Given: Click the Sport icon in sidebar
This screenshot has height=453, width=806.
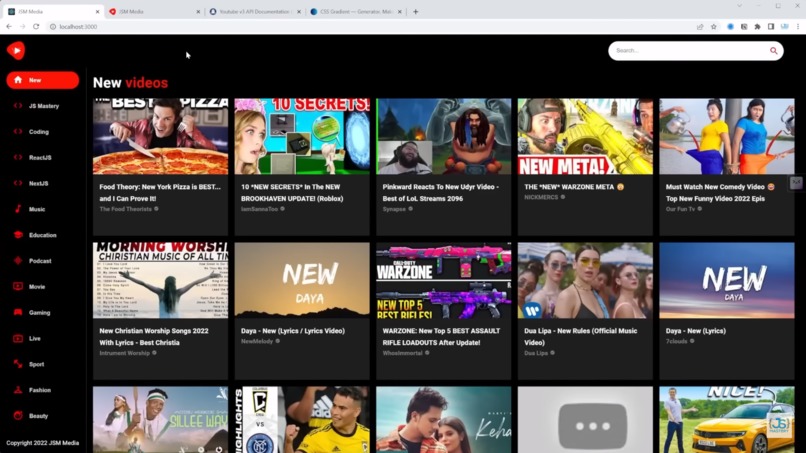Looking at the screenshot, I should (18, 364).
